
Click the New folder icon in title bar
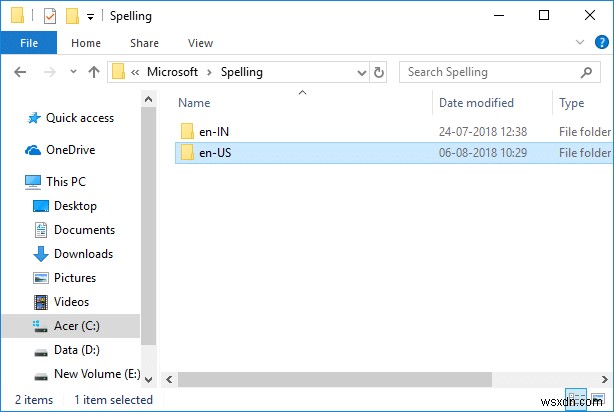[72, 16]
